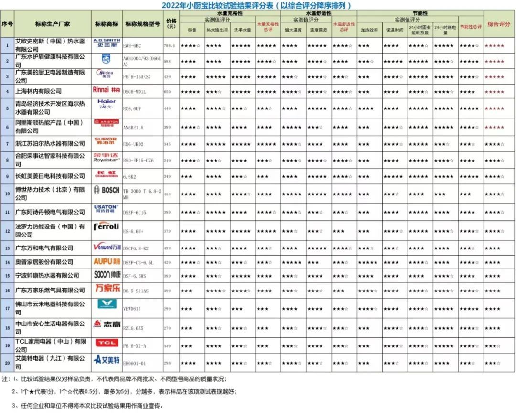Select row number 20 cell
The width and height of the screenshot is (516, 420).
(8, 363)
